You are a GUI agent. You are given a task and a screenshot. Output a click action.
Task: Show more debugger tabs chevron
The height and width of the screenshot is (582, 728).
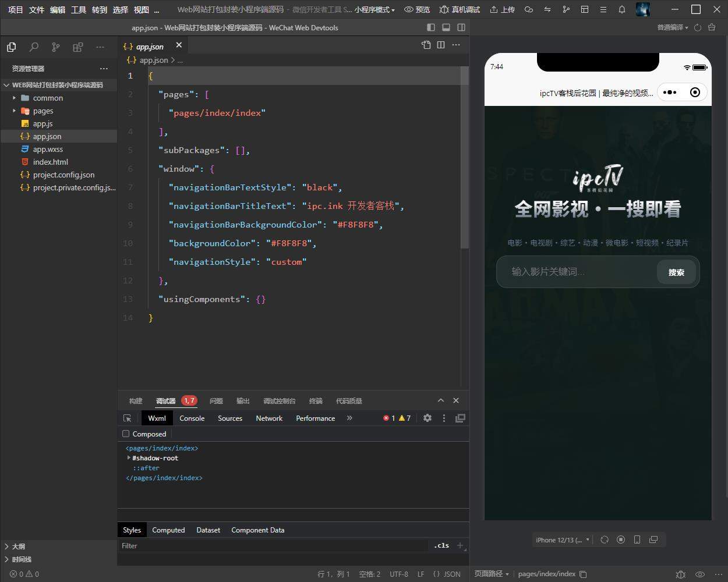[x=349, y=418]
